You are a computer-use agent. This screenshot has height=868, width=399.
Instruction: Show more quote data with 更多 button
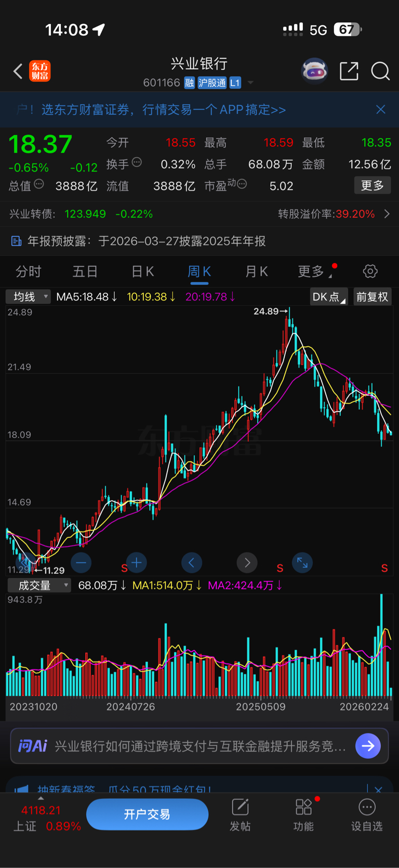pyautogui.click(x=373, y=186)
